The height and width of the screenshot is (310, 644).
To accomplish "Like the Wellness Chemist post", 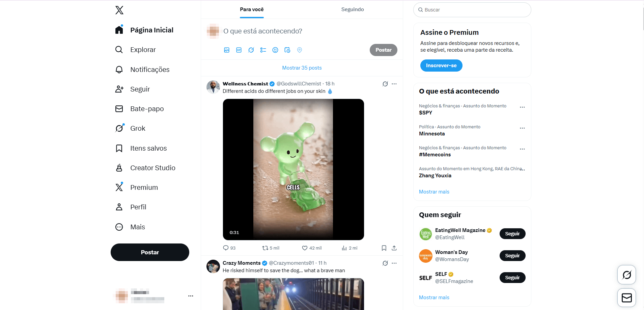I will 305,248.
